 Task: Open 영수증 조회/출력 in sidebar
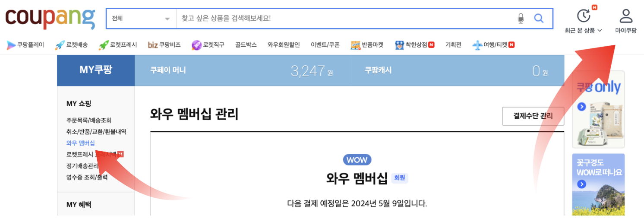point(87,177)
